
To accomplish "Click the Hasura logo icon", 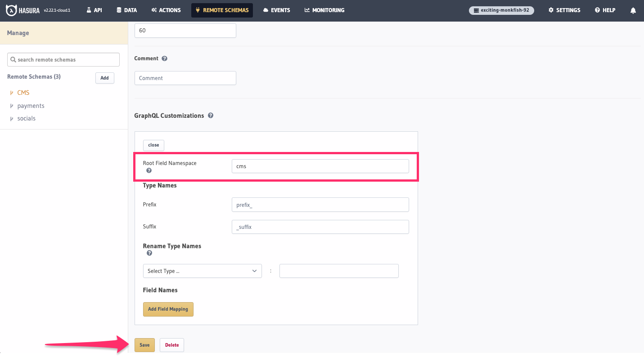I will tap(11, 10).
